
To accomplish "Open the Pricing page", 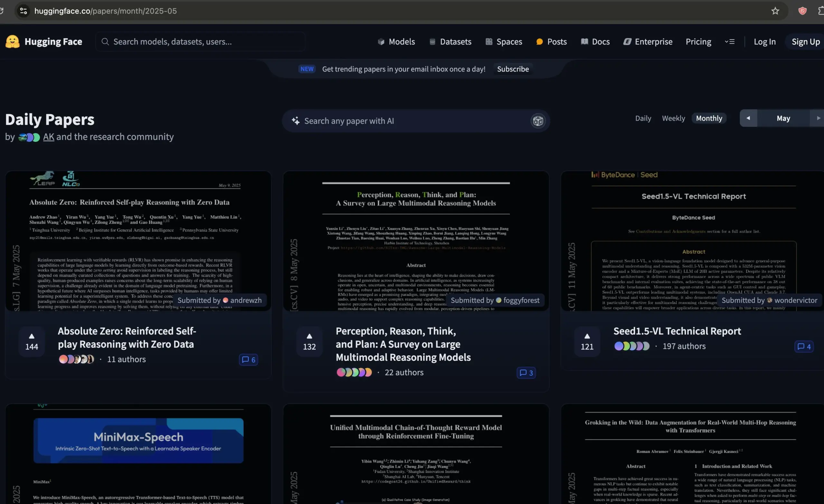I will pyautogui.click(x=698, y=42).
